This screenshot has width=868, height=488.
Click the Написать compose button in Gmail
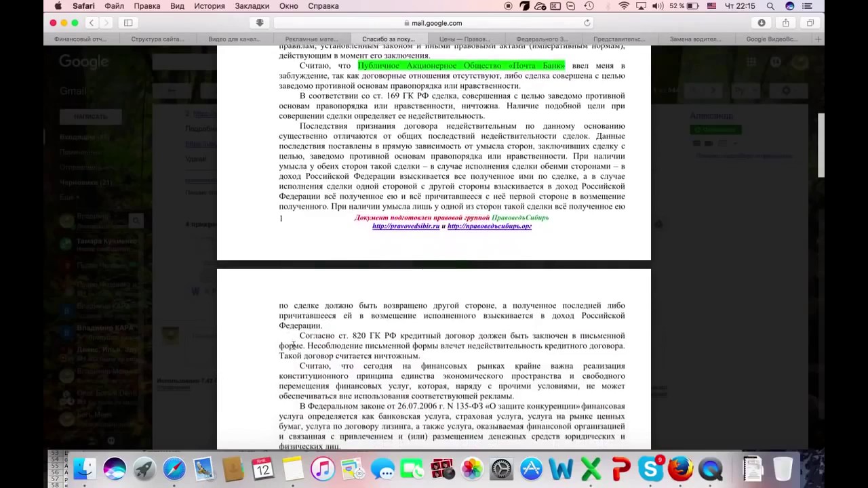91,117
